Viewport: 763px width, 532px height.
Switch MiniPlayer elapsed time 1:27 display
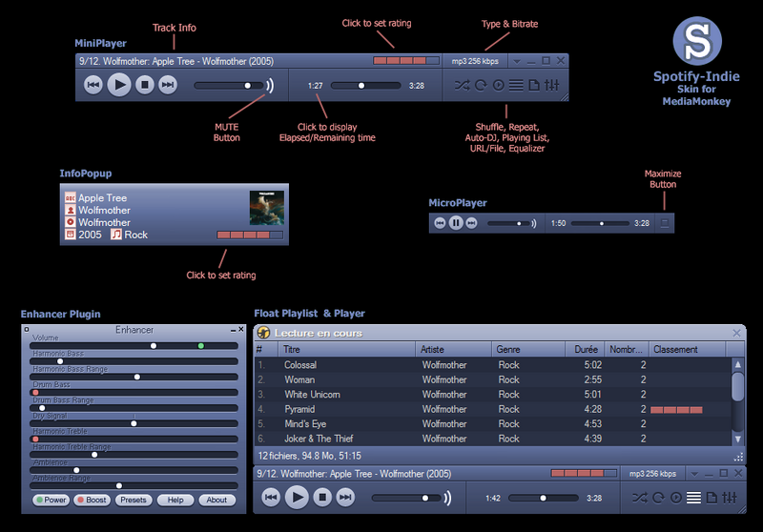click(x=316, y=86)
